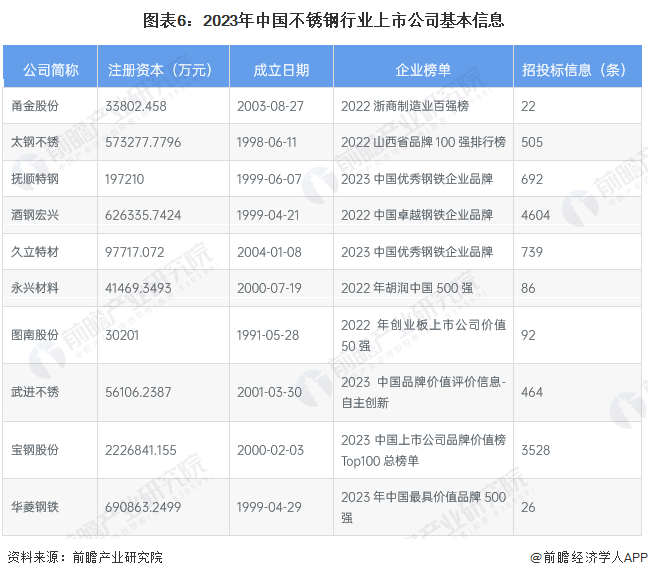Select company name 酒钢宏兴
This screenshot has width=648, height=578.
pyautogui.click(x=35, y=215)
